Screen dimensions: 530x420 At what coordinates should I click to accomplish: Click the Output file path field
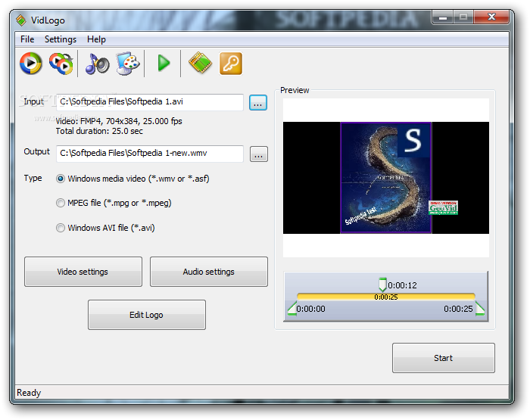[x=150, y=154]
